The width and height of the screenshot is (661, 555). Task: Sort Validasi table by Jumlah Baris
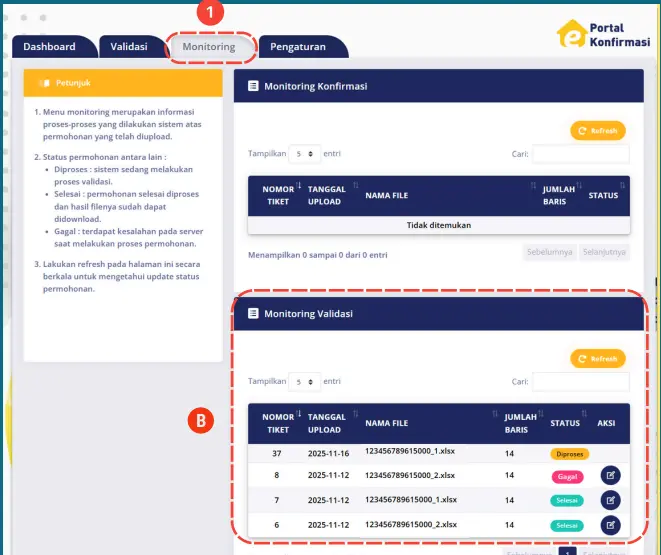[522, 423]
